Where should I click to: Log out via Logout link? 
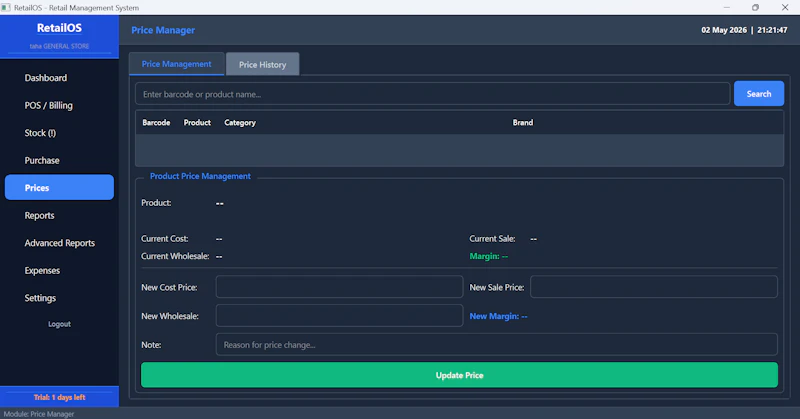pos(59,324)
